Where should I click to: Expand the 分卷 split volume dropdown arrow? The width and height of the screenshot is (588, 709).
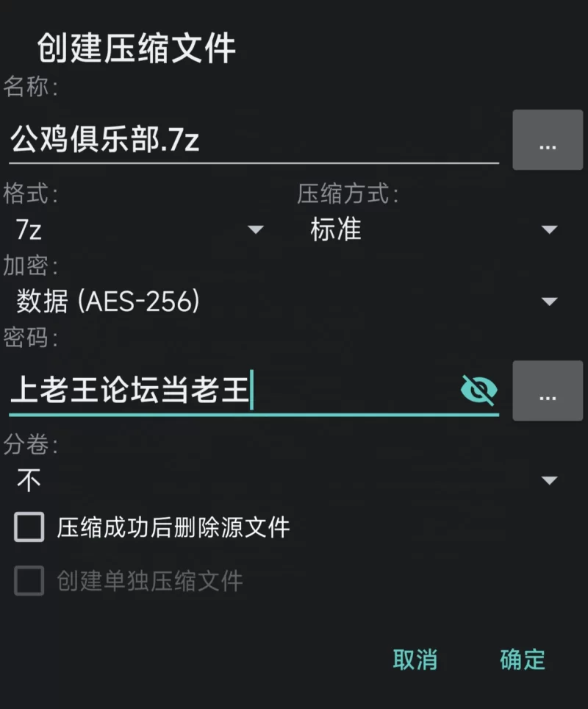[x=549, y=480]
